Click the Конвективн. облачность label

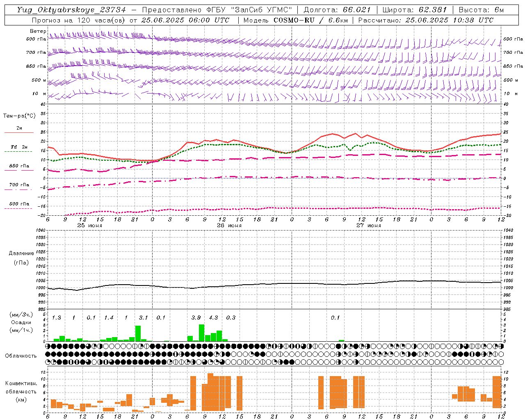21,387
